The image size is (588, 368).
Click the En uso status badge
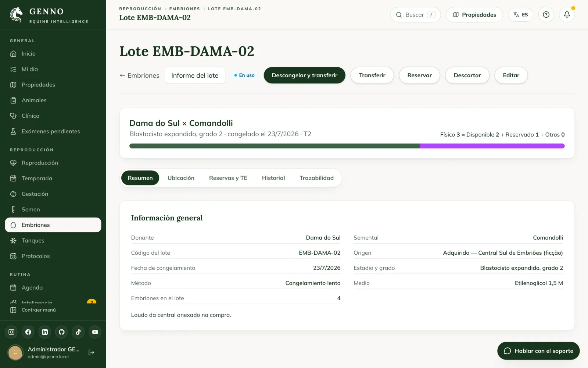point(244,75)
